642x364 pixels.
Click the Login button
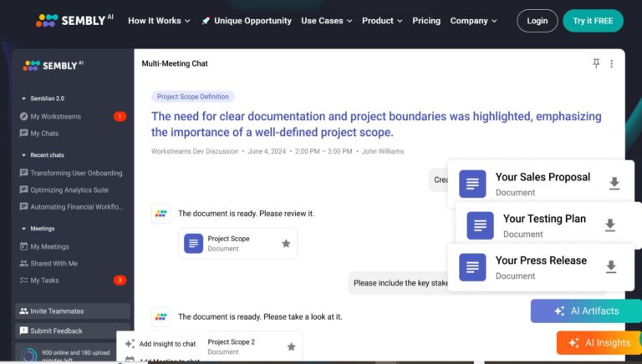(x=538, y=21)
